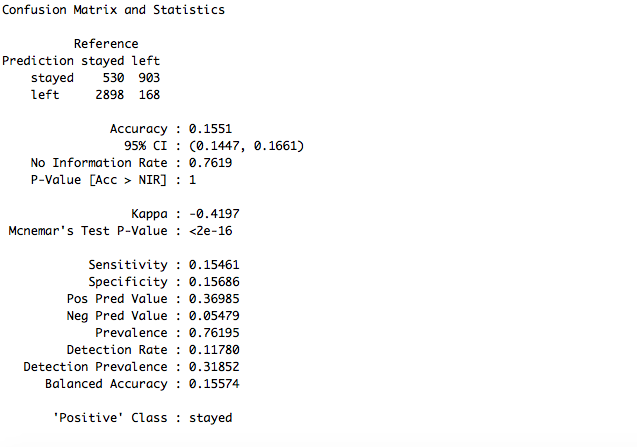This screenshot has height=447, width=637.
Task: Click the No Information Rate value 0.7619
Action: (210, 163)
